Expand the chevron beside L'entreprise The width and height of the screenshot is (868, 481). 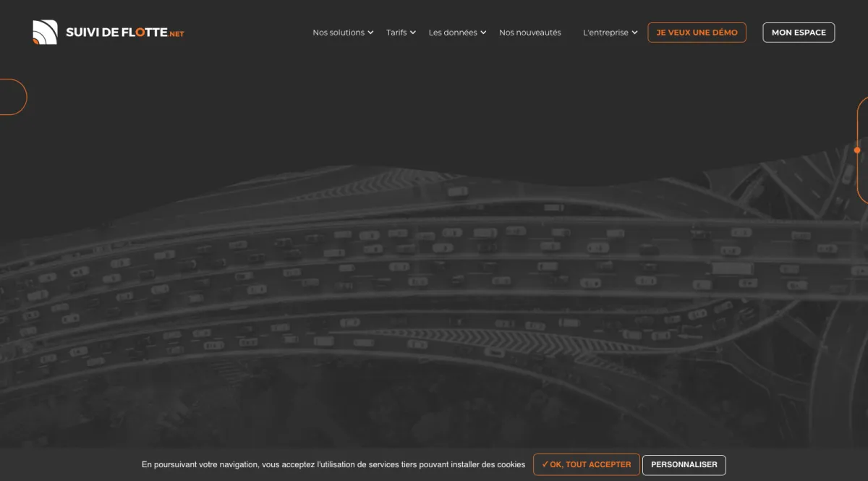(x=634, y=33)
